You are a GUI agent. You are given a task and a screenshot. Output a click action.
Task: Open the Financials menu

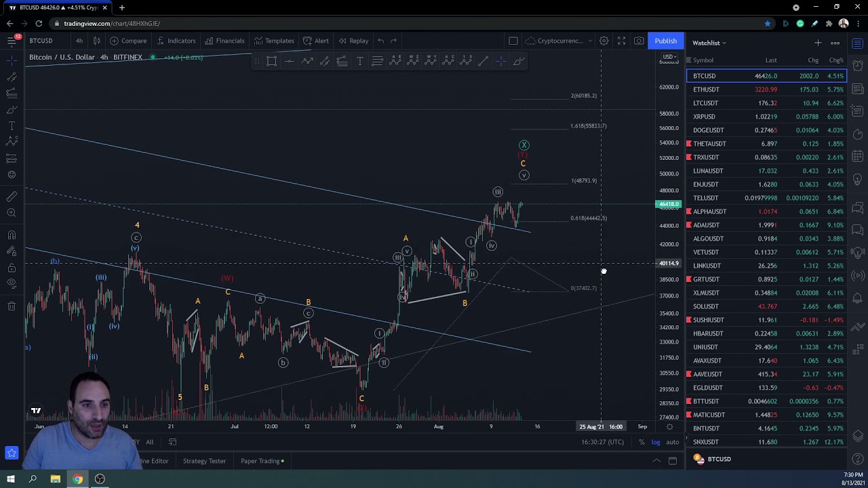pyautogui.click(x=224, y=41)
